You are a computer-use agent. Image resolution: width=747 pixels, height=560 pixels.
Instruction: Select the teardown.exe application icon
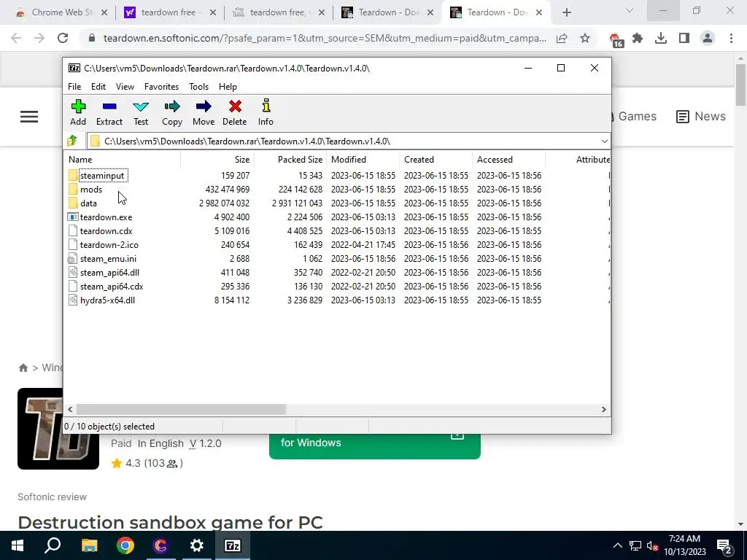(x=73, y=217)
